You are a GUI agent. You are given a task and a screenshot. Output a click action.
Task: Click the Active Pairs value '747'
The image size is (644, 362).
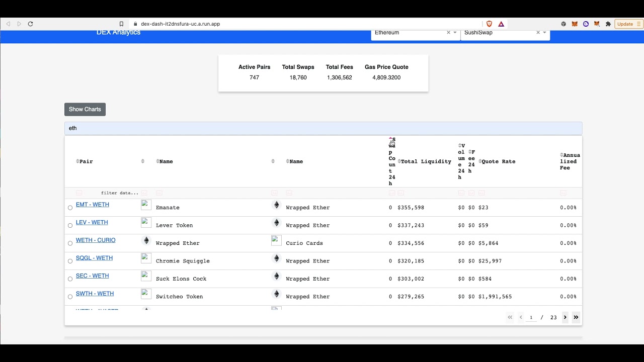click(x=254, y=77)
